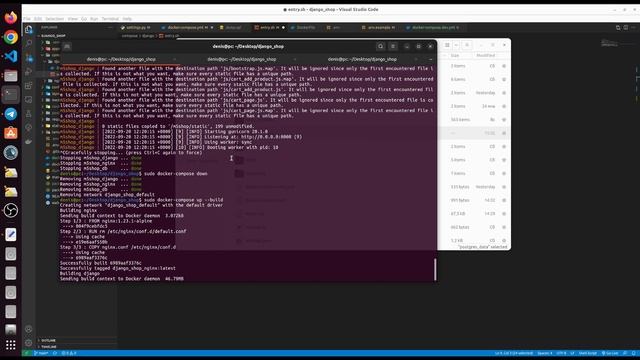Click 'sudo docker-compose down' command text
This screenshot has width=640, height=360.
coord(176,174)
